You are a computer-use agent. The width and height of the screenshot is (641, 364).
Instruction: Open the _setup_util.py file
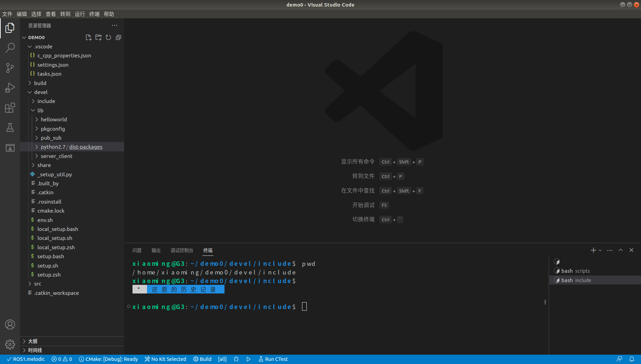click(72, 174)
